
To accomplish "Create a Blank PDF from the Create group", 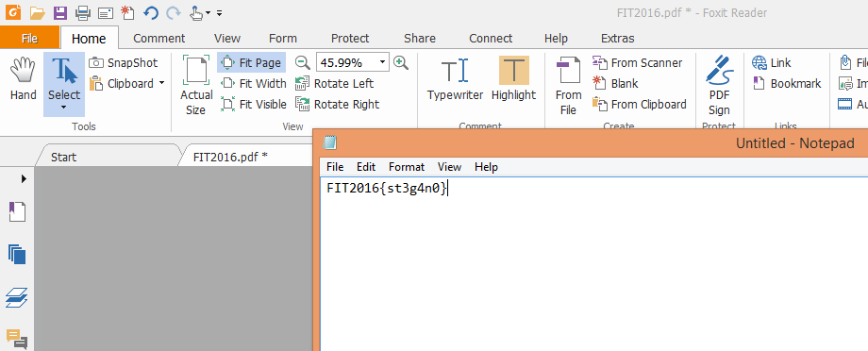I will 615,84.
